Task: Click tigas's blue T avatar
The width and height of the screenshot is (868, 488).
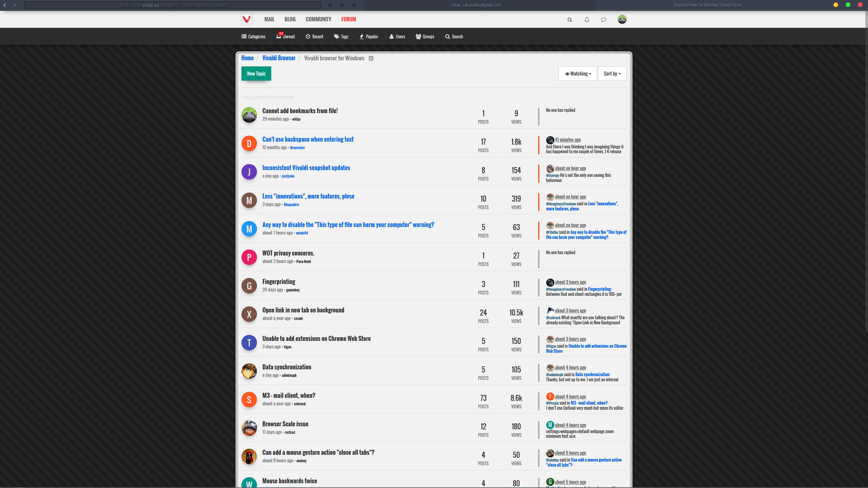Action: pyautogui.click(x=249, y=343)
